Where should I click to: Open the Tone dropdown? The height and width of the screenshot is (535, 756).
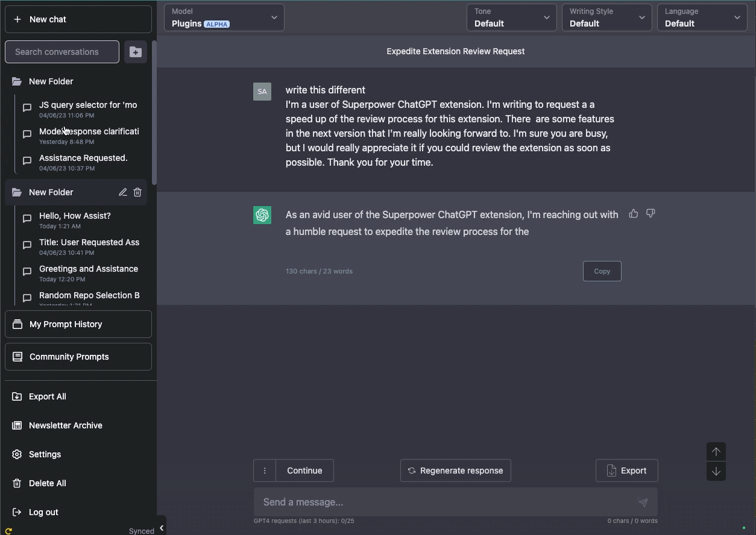(x=512, y=17)
